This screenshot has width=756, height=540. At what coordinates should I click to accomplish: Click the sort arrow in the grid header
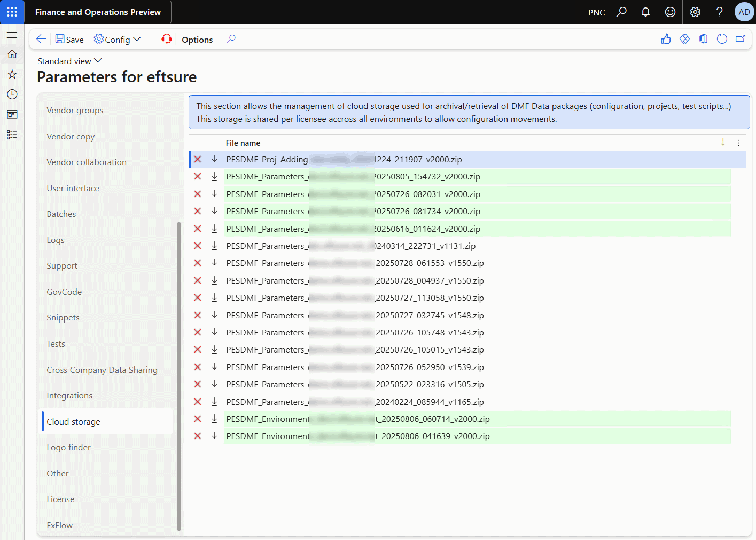[723, 142]
